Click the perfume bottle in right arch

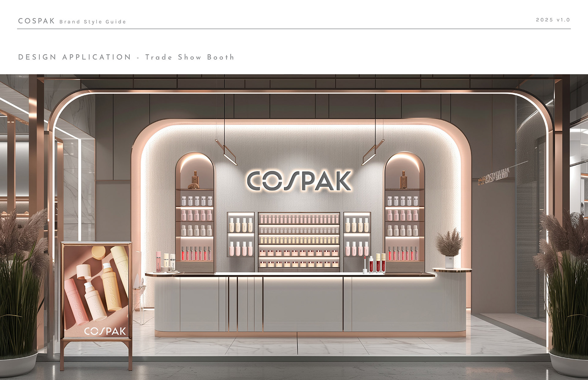(404, 180)
